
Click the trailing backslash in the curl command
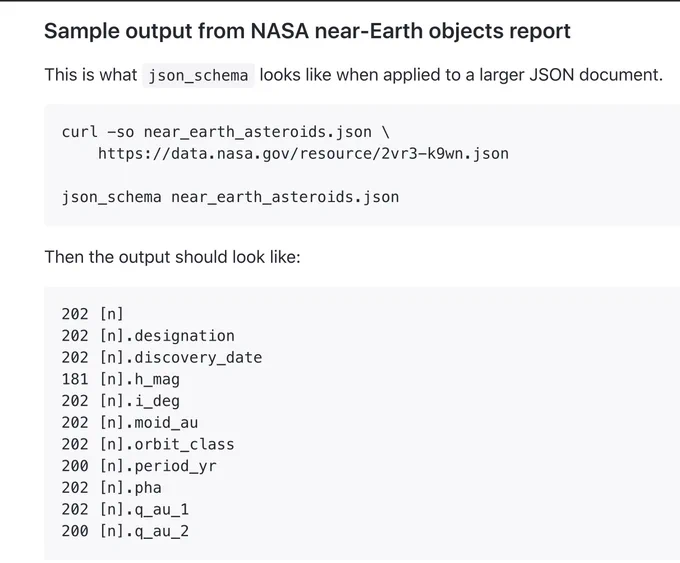386,132
